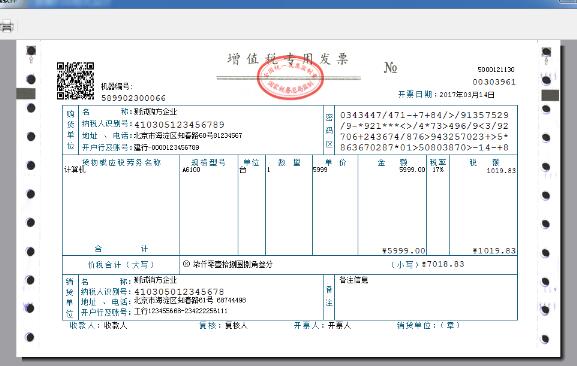
Task: Click the 销货单位：（章） label
Action: (428, 325)
